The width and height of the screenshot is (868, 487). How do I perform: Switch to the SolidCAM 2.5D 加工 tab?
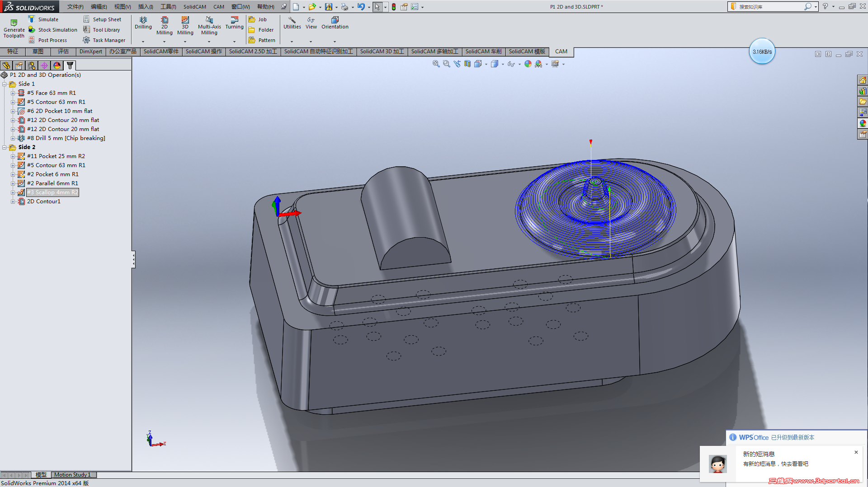(253, 52)
